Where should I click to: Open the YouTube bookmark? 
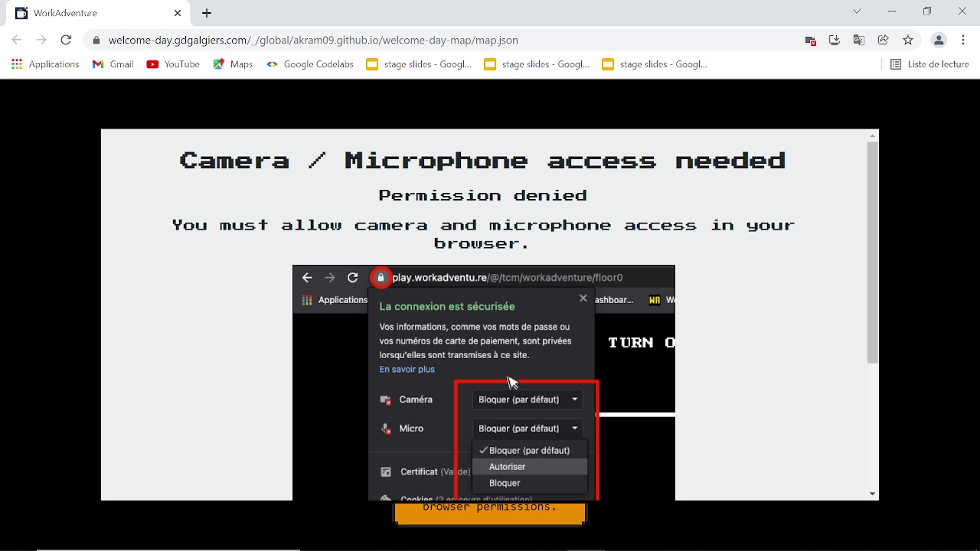click(173, 64)
